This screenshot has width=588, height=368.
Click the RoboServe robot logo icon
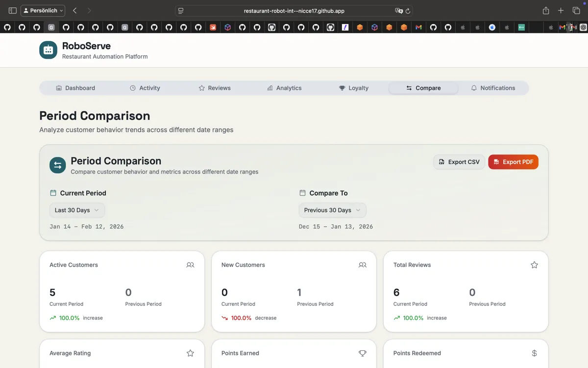click(x=48, y=50)
